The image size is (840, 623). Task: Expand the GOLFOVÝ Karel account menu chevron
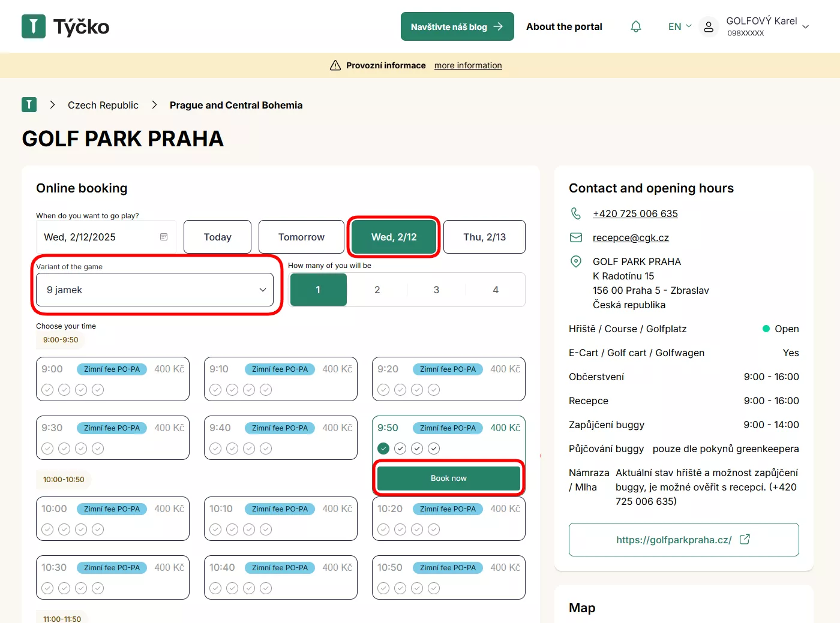806,27
